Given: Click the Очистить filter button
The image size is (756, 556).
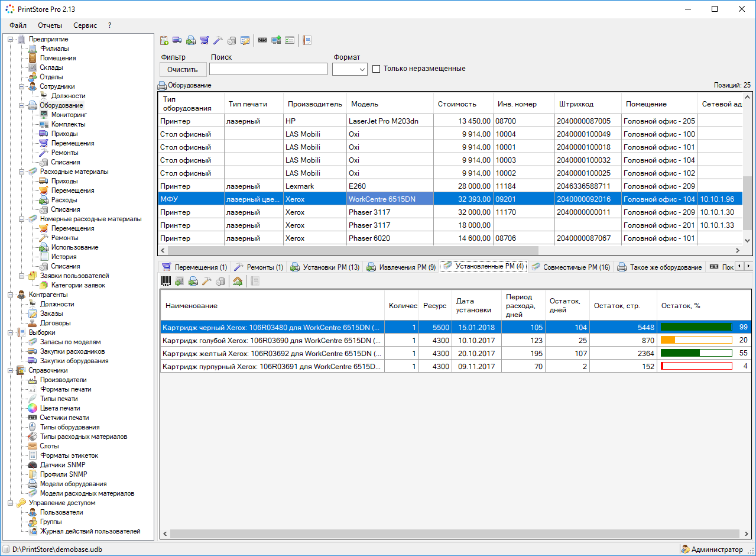Looking at the screenshot, I should click(x=183, y=70).
